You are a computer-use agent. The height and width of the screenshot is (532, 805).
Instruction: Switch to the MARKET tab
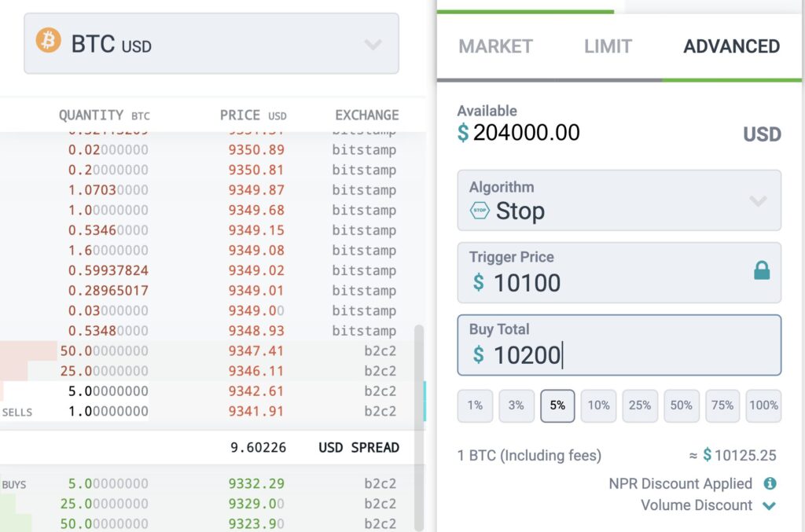coord(495,46)
